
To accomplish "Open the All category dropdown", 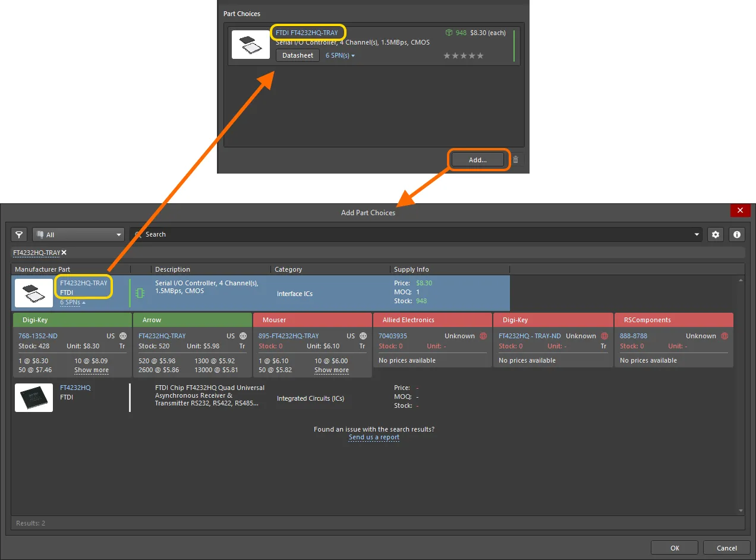I will (78, 234).
